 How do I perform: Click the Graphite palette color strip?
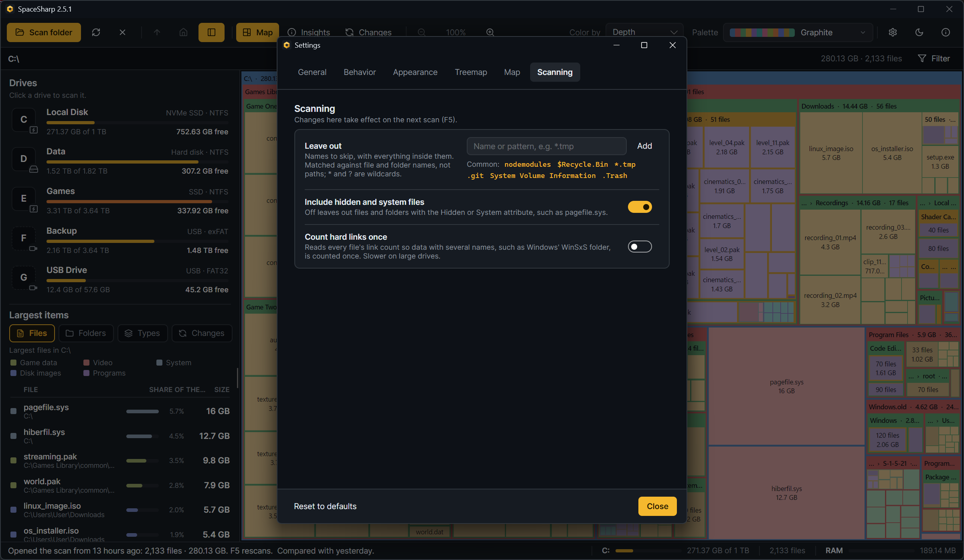tap(762, 32)
